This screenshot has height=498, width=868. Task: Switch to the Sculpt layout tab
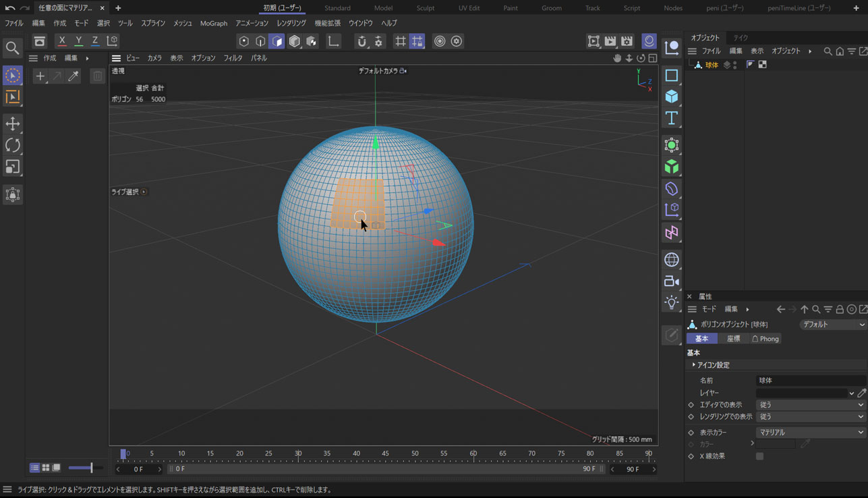click(x=425, y=8)
